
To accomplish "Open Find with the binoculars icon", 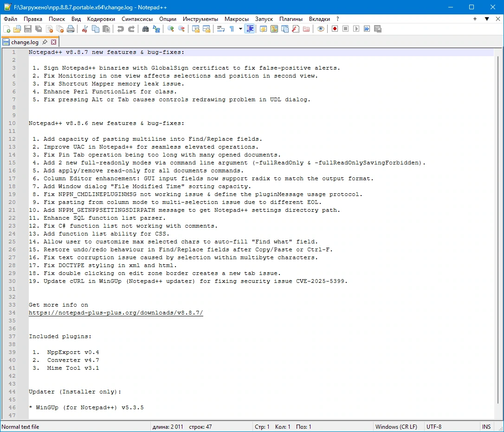I will click(x=146, y=29).
